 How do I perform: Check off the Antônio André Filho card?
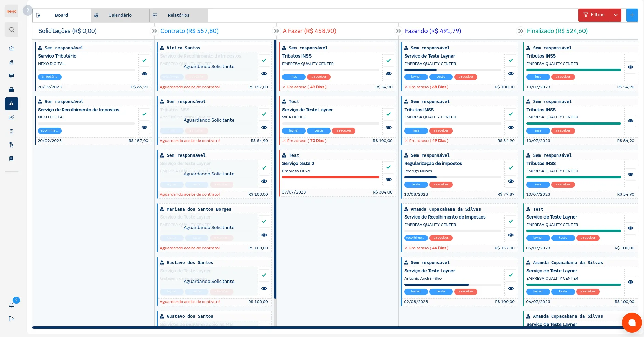[x=511, y=275]
